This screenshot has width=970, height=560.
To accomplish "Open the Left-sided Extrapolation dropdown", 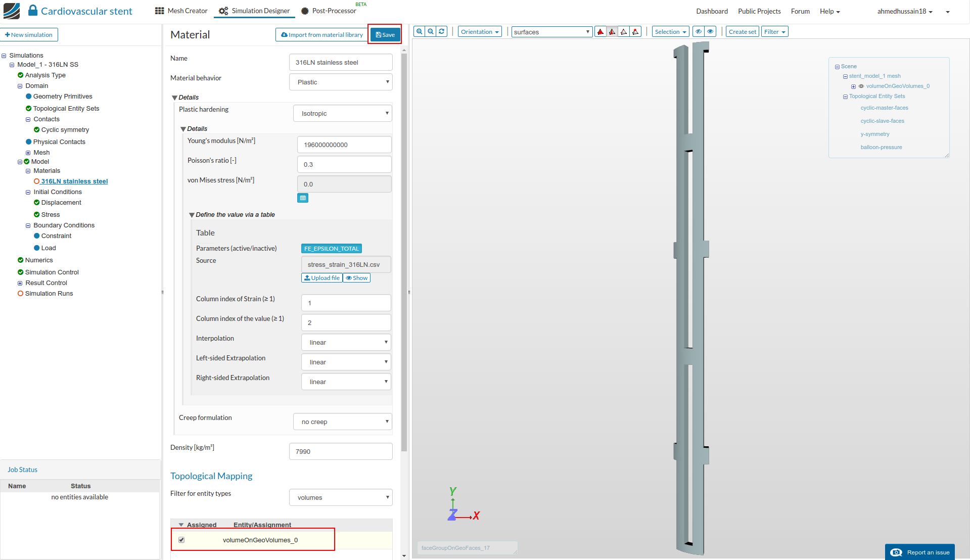I will click(346, 362).
